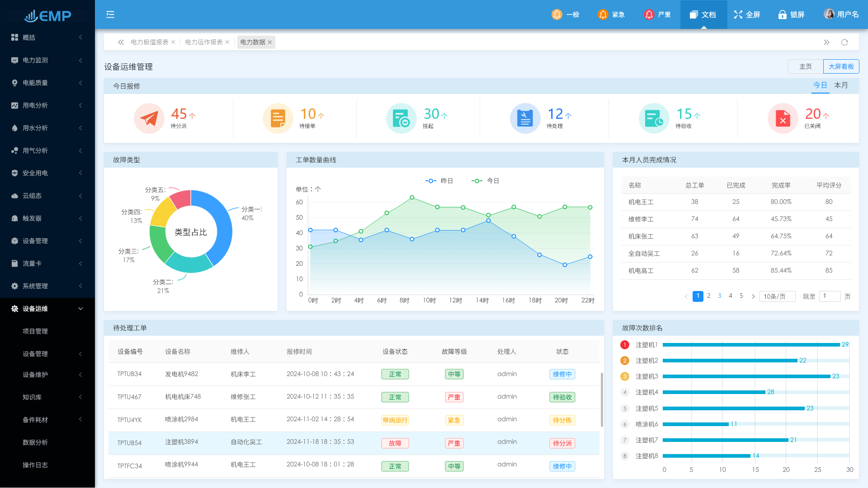Image resolution: width=868 pixels, height=488 pixels.
Task: Click the 已关闭 red document icon
Action: tap(783, 118)
